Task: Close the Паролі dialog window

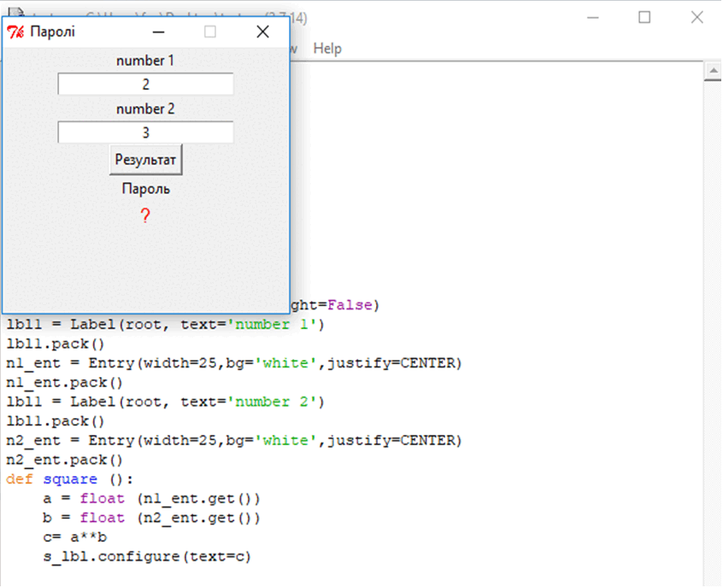Action: [x=262, y=32]
